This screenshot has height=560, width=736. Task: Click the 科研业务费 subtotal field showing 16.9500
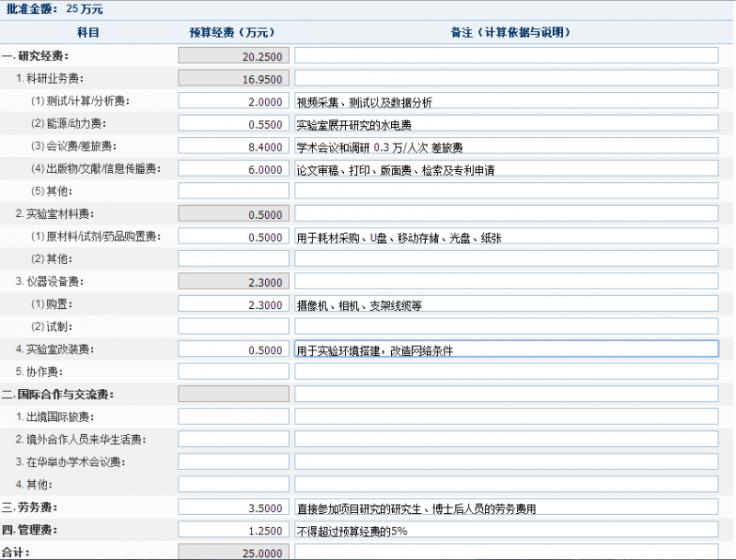click(234, 78)
